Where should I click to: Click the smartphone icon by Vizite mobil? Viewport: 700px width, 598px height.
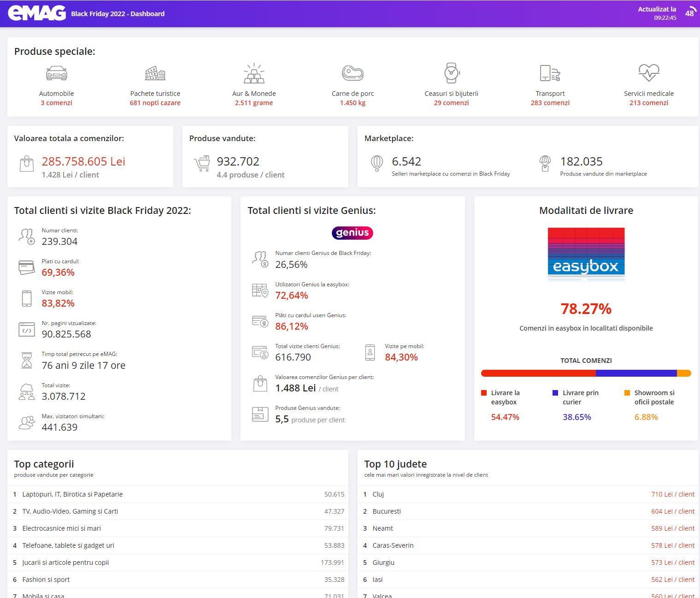click(27, 298)
